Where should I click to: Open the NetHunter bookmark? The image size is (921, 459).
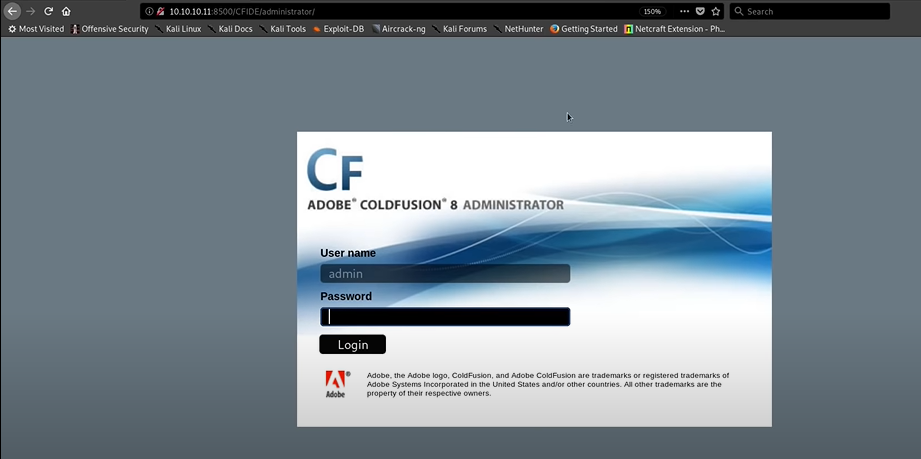518,28
